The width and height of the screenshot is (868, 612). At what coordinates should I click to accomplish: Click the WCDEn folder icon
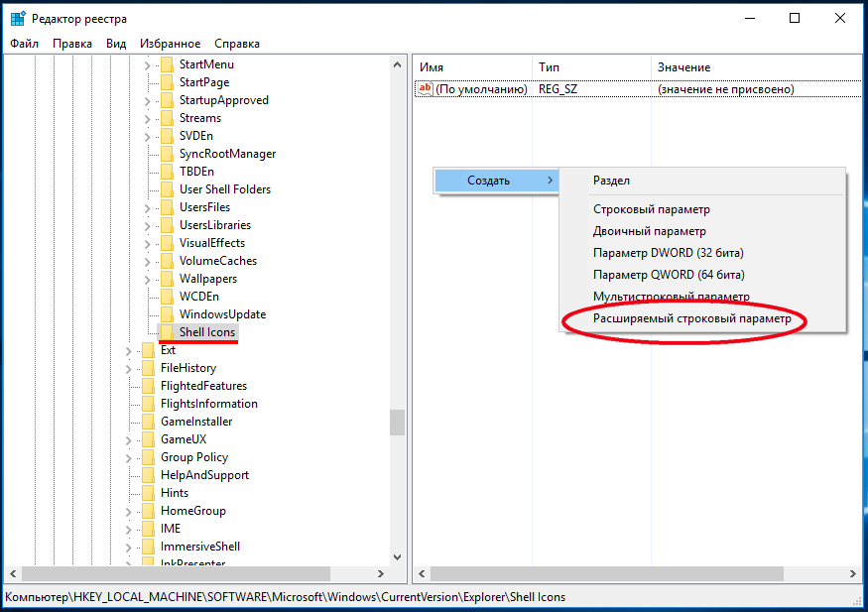pos(168,297)
